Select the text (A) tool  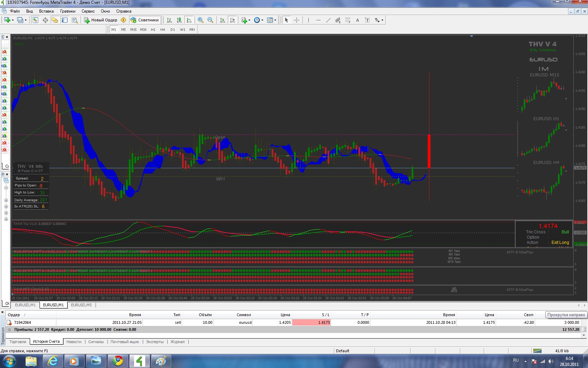point(357,20)
